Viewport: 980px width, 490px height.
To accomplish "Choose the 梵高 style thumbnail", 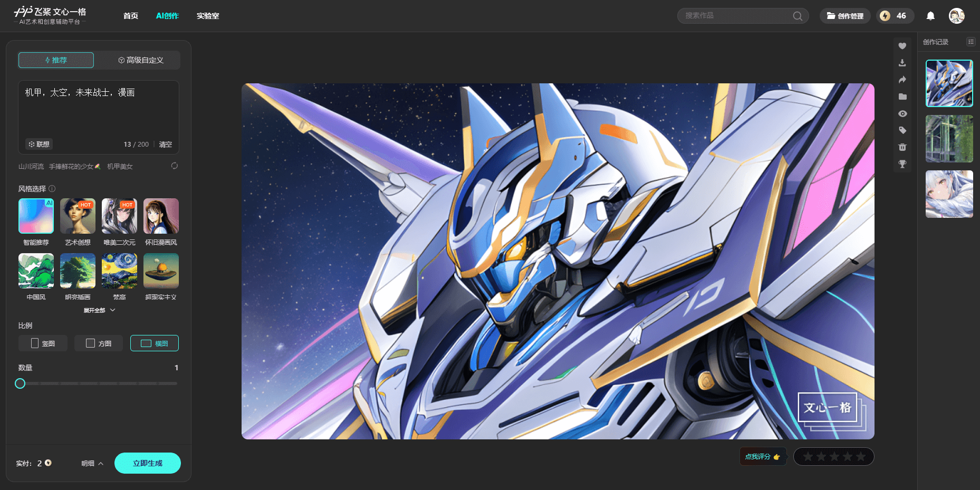I will 119,271.
